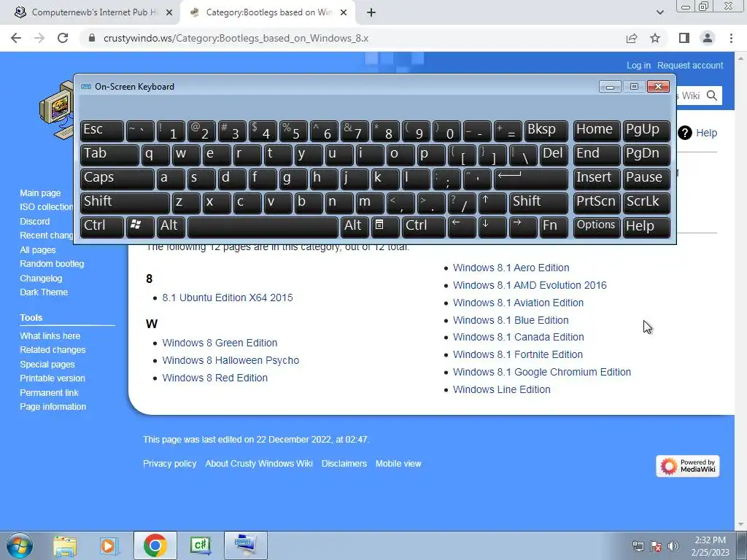Open 8.1 Ubuntu Edition X64 2015 link

pos(228,297)
